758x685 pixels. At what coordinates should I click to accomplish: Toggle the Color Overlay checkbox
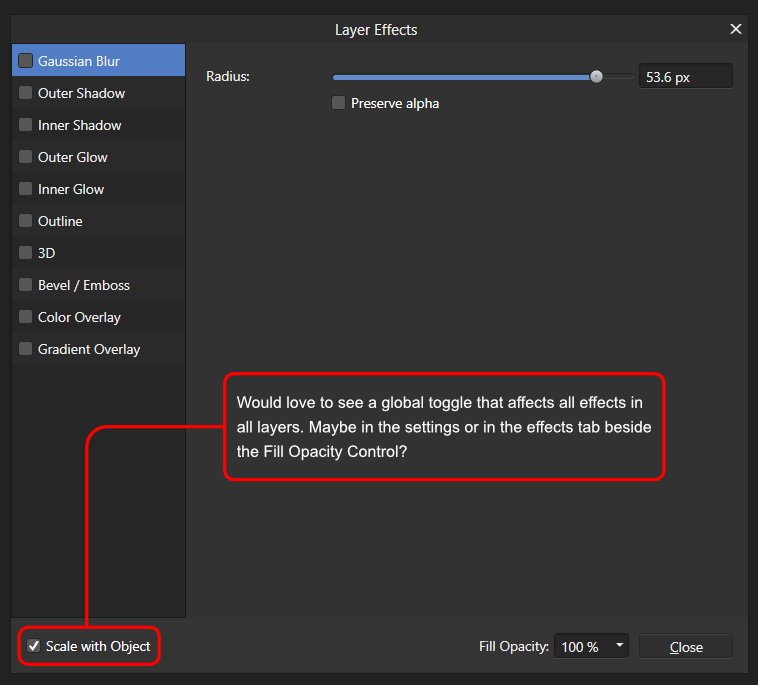click(26, 317)
